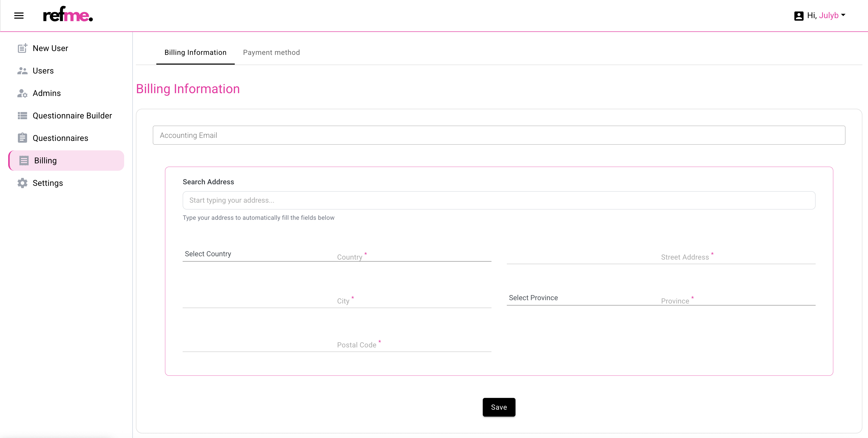Click the Questionnaire Builder list icon
This screenshot has height=438, width=868.
22,115
